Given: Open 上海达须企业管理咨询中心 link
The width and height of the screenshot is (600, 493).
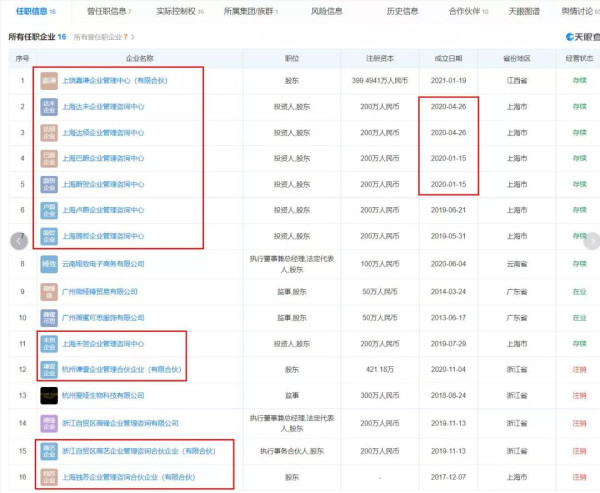Looking at the screenshot, I should (x=103, y=133).
